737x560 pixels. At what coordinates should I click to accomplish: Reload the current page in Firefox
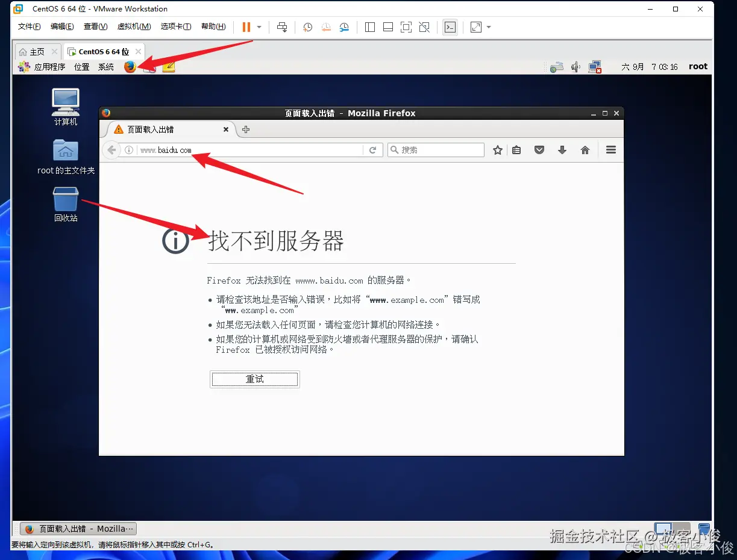(x=373, y=150)
